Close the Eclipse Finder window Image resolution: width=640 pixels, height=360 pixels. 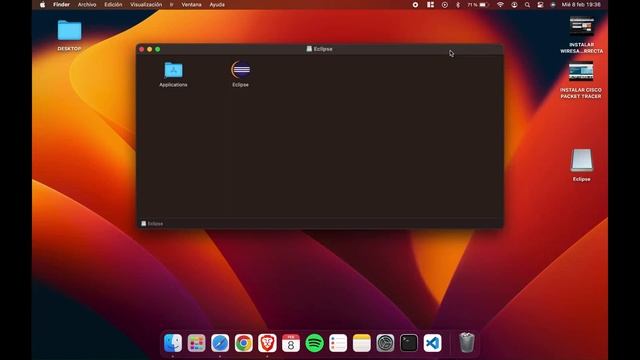point(142,49)
